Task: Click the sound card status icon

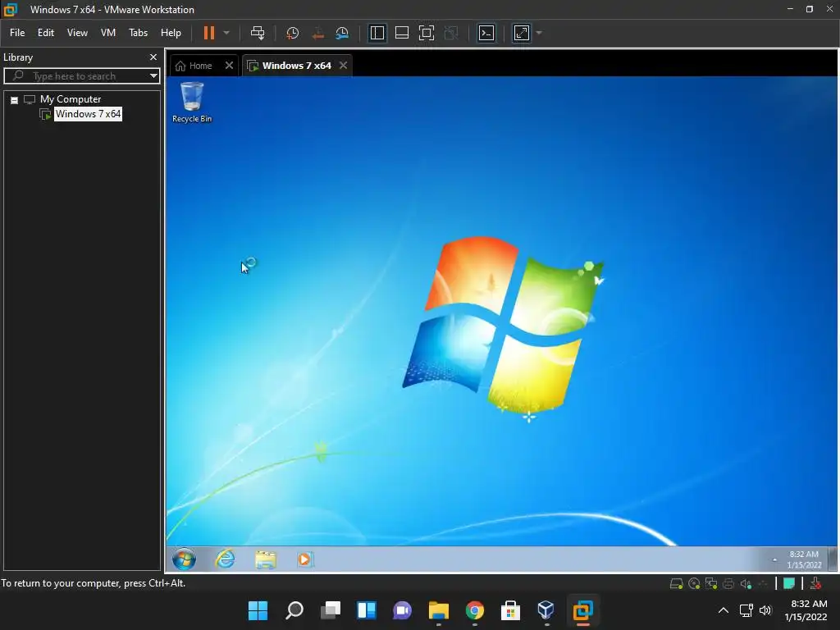Action: pyautogui.click(x=746, y=583)
